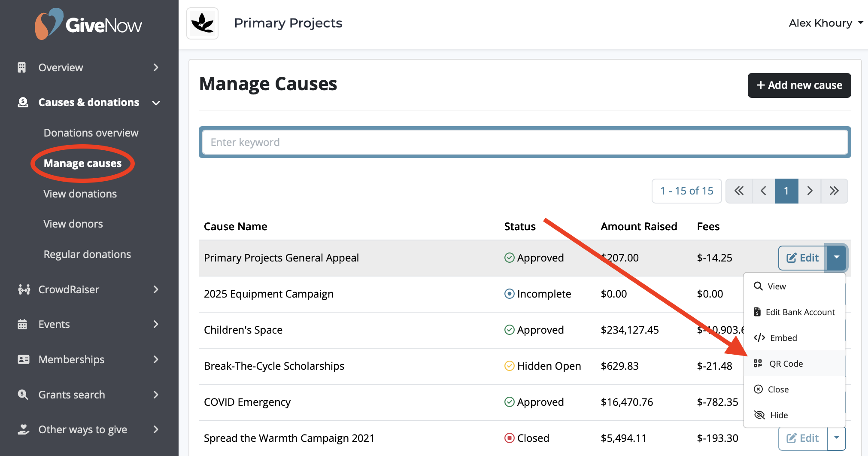Click the QR Code icon in dropdown menu
The width and height of the screenshot is (868, 456).
758,364
